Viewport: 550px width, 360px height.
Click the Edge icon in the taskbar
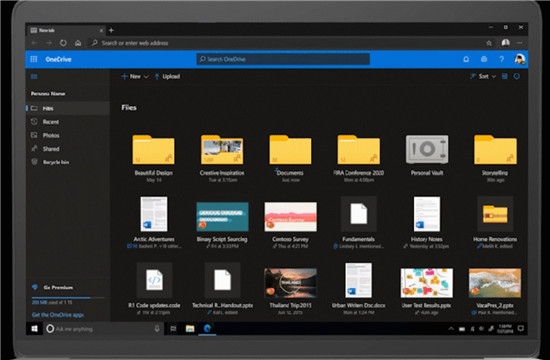[x=207, y=328]
